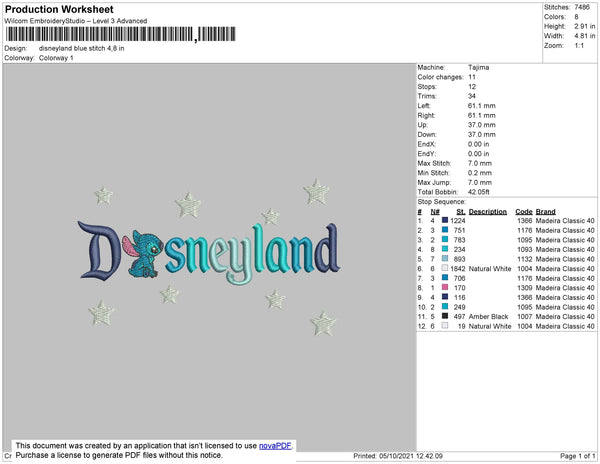The image size is (600, 464).
Task: Select code '1132' in row 5
Action: [x=525, y=259]
